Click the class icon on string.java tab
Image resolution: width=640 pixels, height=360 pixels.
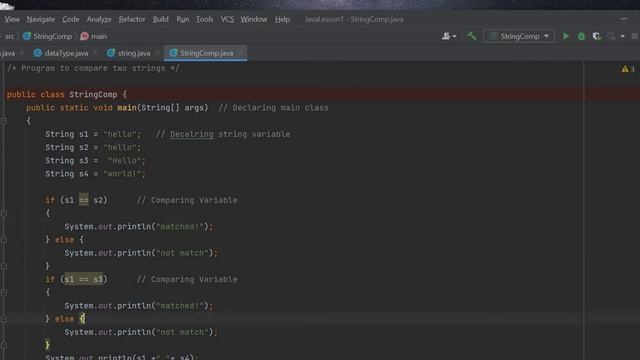tap(111, 53)
